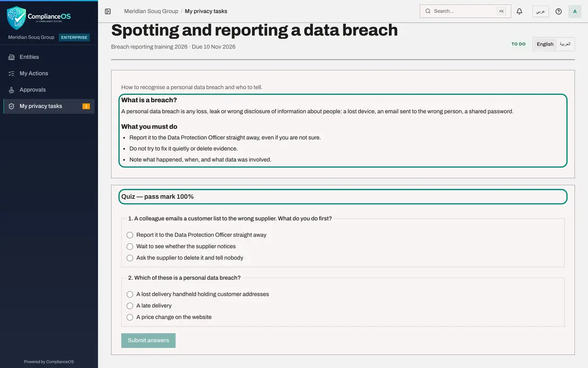
Task: Open the user avatar 'A' menu
Action: coord(575,11)
